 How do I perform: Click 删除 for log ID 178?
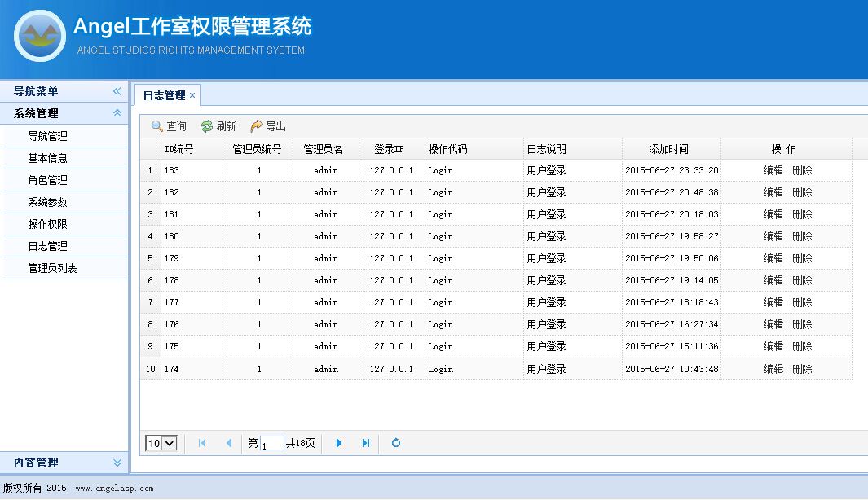click(x=802, y=280)
